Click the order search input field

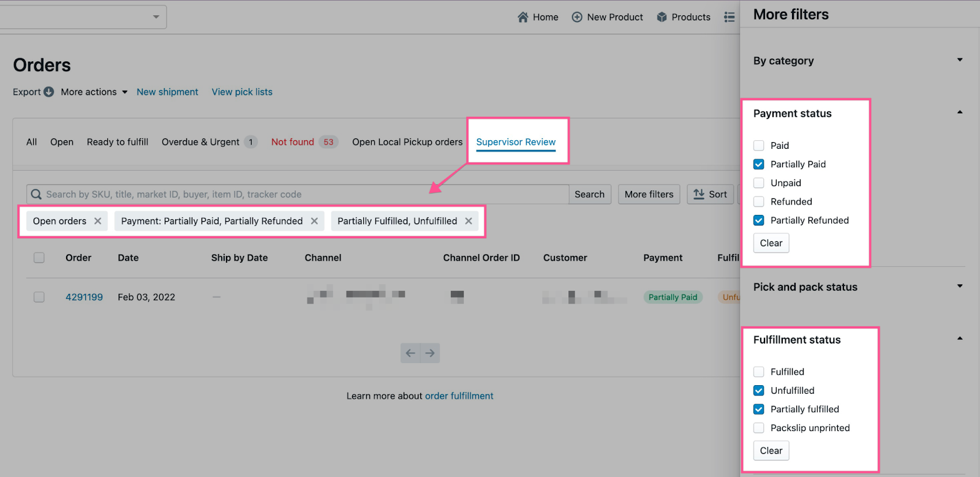[300, 194]
